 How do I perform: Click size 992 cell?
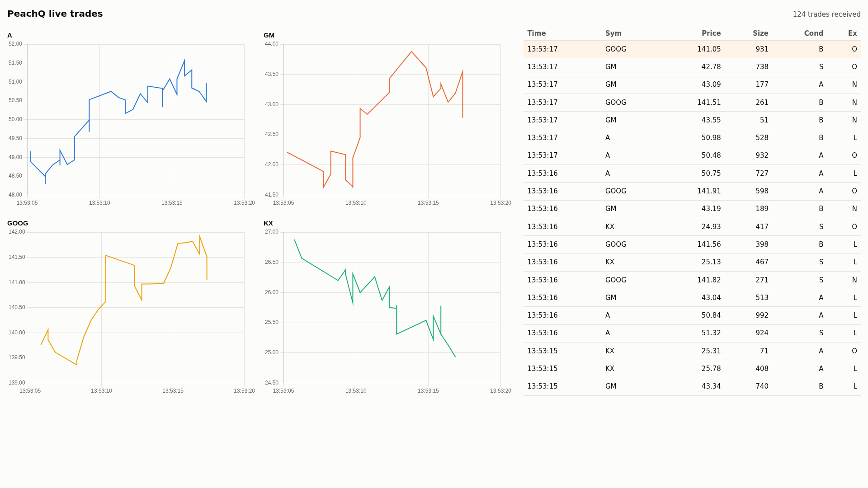coord(762,315)
